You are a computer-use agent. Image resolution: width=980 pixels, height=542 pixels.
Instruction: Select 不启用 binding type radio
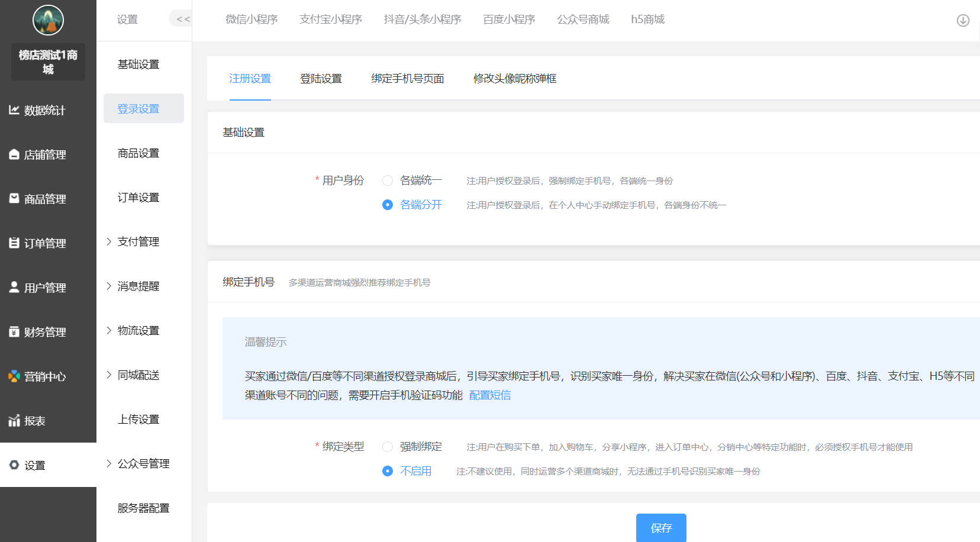pyautogui.click(x=388, y=471)
